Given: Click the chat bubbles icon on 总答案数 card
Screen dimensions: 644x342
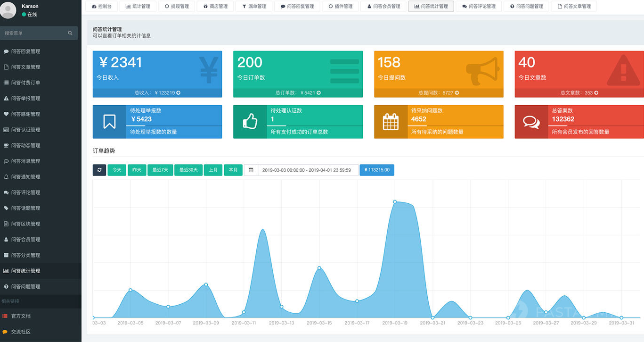Looking at the screenshot, I should pos(531,122).
